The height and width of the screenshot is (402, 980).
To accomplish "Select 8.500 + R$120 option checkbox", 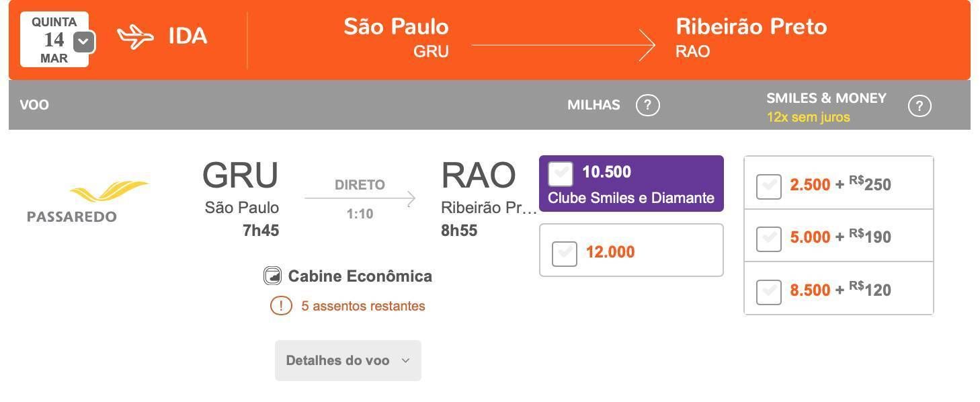I will 769,292.
